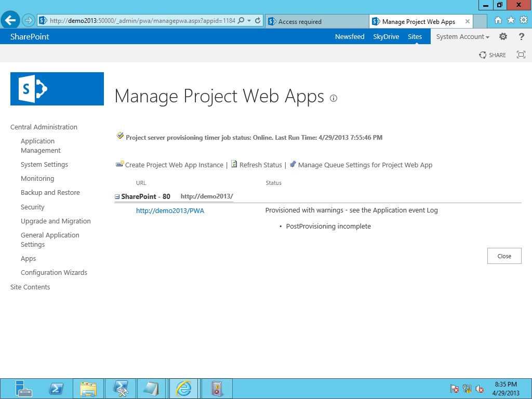The width and height of the screenshot is (532, 399).
Task: Open the notepad taskbar icon
Action: pyautogui.click(x=151, y=389)
